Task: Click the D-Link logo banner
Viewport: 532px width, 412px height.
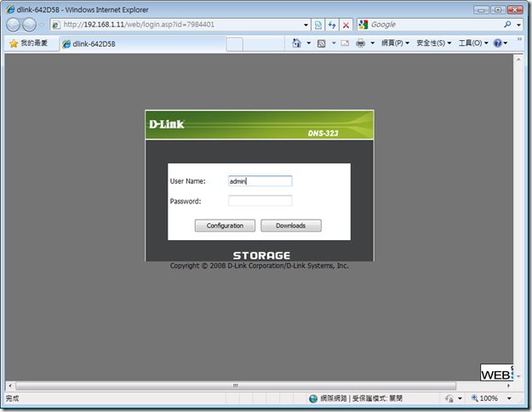Action: tap(167, 124)
